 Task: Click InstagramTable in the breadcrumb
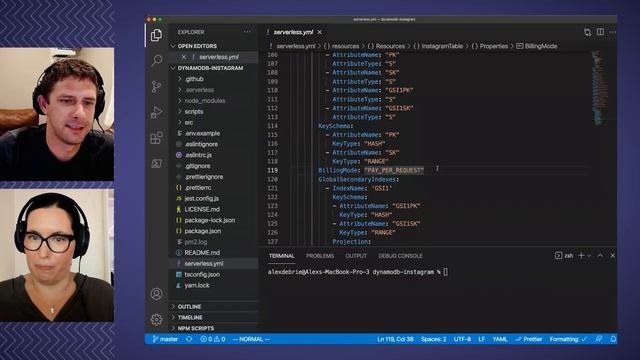(442, 46)
